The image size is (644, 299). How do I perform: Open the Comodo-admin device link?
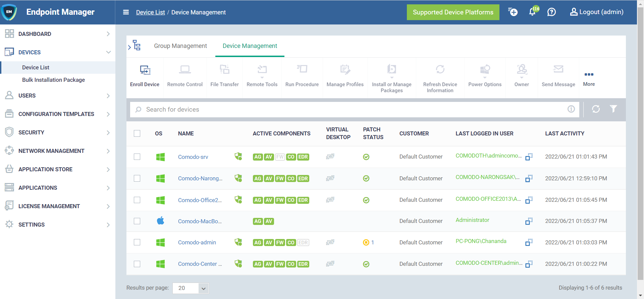click(x=197, y=242)
